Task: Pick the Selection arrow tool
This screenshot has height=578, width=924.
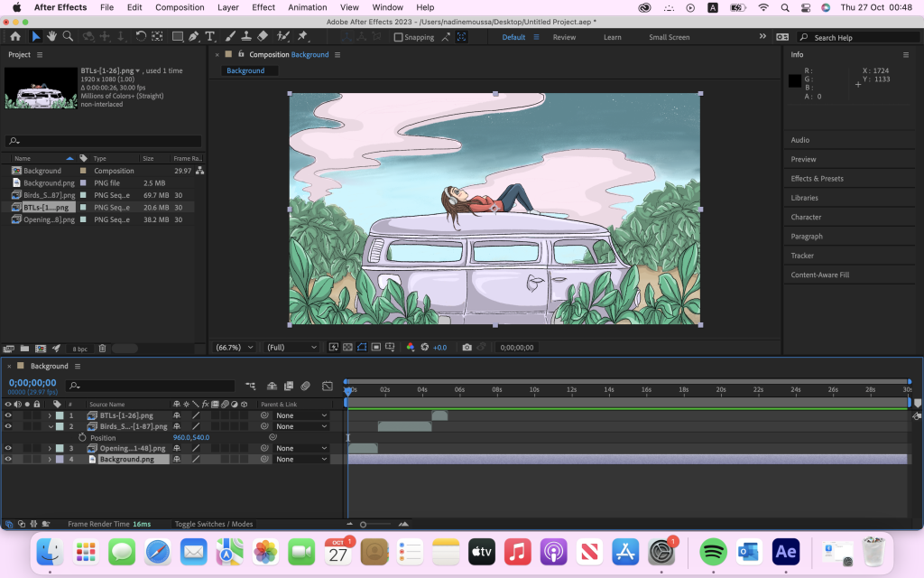Action: pyautogui.click(x=36, y=36)
